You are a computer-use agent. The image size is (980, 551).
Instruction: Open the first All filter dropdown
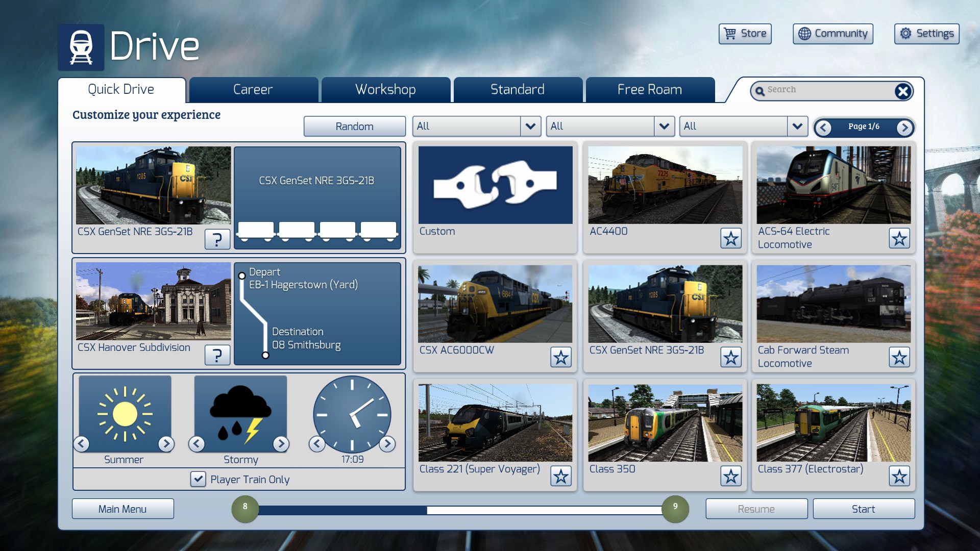(477, 126)
